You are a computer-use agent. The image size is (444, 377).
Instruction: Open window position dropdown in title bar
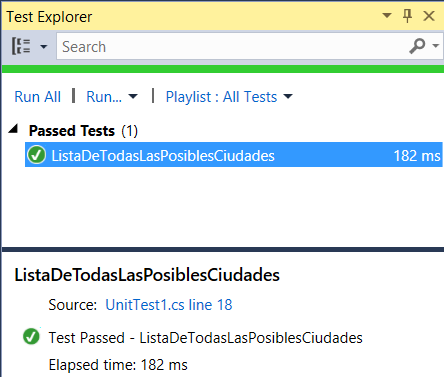click(387, 15)
